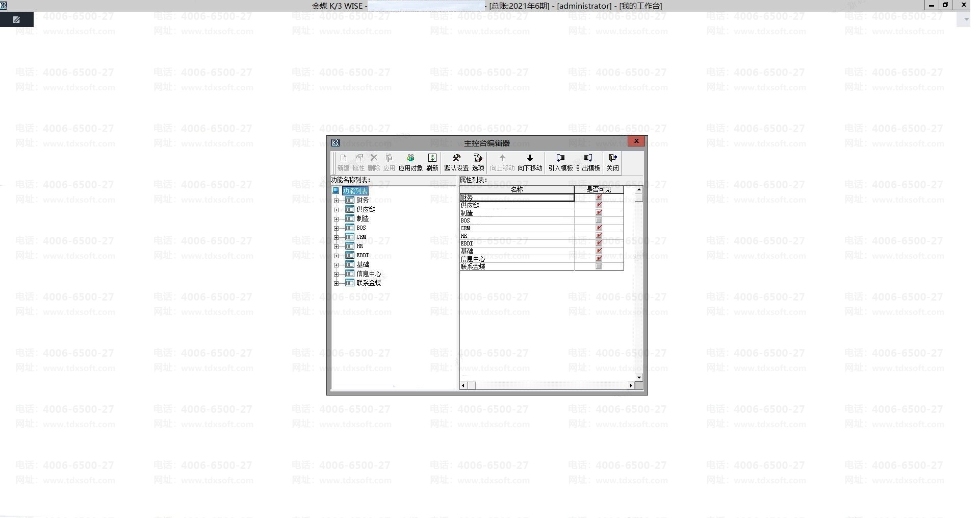Select the 联系金蝶 name cell in attribute list
Screen dimensions: 980x518
517,266
